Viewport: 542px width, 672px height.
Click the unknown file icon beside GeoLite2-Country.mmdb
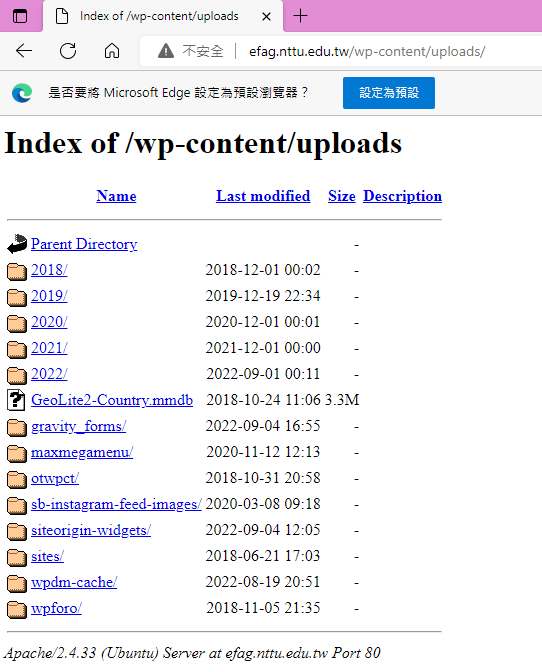[x=16, y=400]
